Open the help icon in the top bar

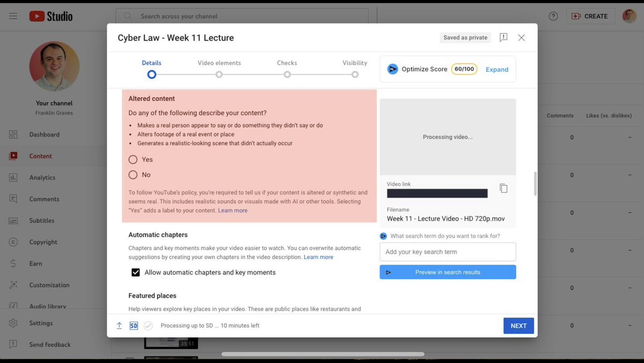click(x=553, y=16)
